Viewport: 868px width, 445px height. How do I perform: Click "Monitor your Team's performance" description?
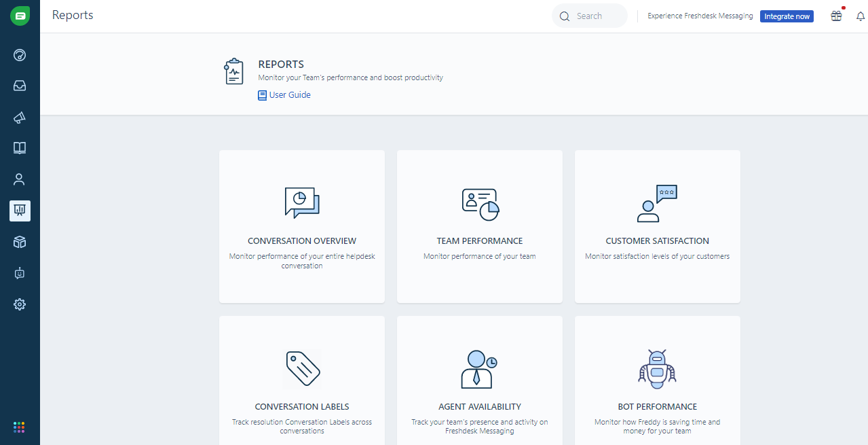(x=351, y=78)
